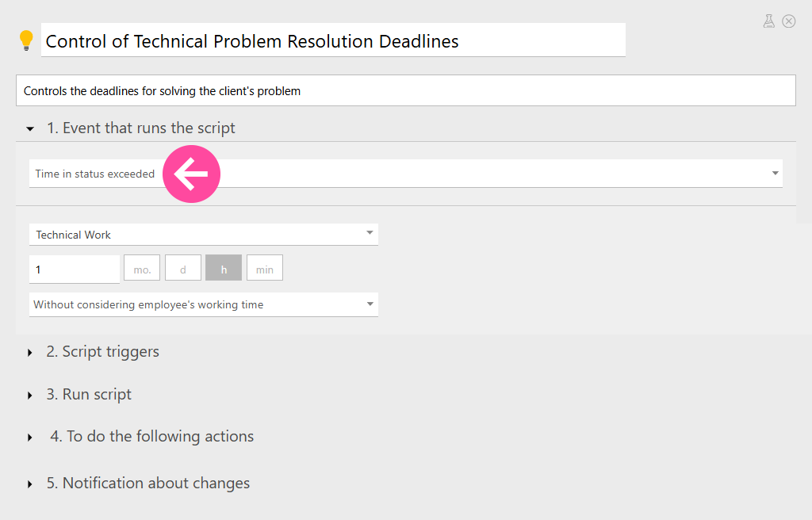The height and width of the screenshot is (520, 812).
Task: Expand the To do the following actions section
Action: [x=29, y=437]
